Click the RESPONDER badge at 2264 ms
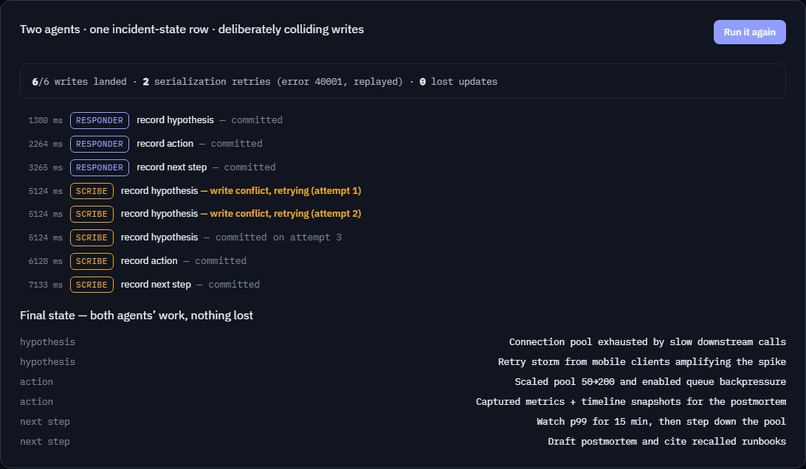The width and height of the screenshot is (806, 469). [x=99, y=144]
